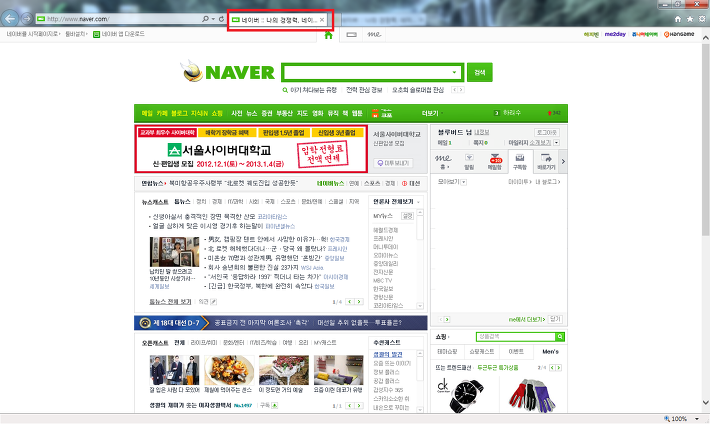
Task: Expand the 더보기 menu in green bar
Action: pyautogui.click(x=432, y=113)
